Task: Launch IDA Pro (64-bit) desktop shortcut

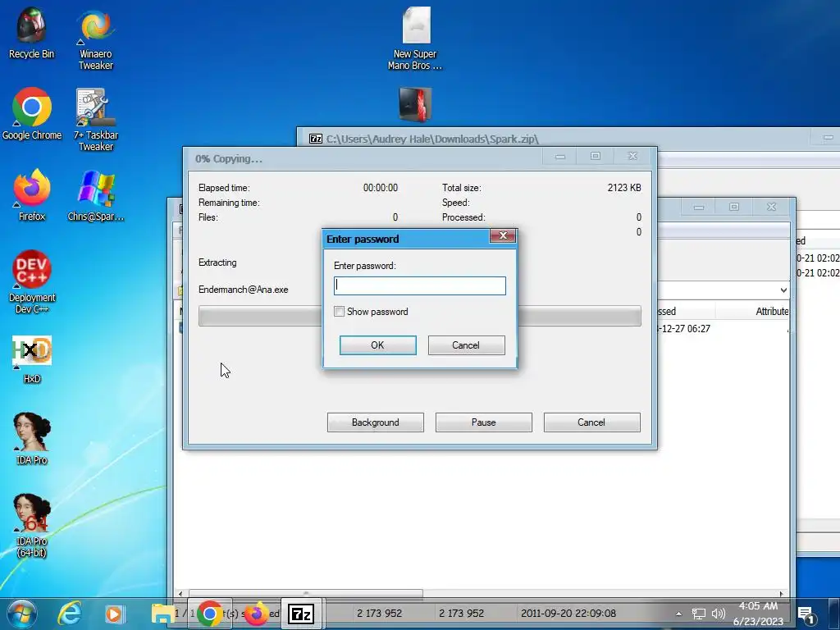Action: click(x=32, y=525)
